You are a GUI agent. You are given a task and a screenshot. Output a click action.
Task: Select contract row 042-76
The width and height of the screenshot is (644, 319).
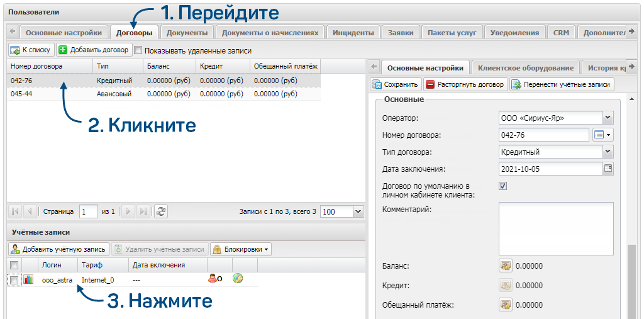[164, 81]
